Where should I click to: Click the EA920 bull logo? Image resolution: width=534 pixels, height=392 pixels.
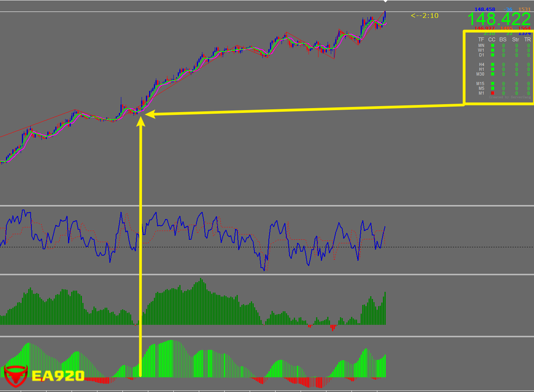coord(16,376)
